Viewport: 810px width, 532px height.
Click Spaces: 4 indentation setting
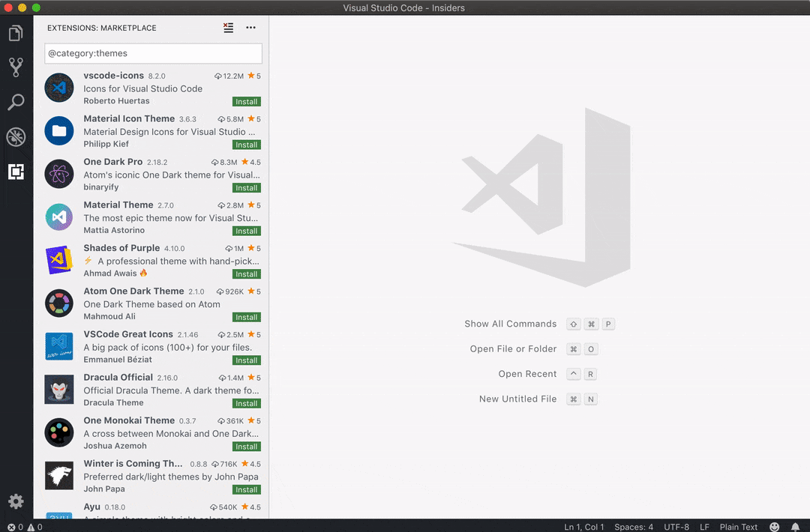[x=633, y=526]
